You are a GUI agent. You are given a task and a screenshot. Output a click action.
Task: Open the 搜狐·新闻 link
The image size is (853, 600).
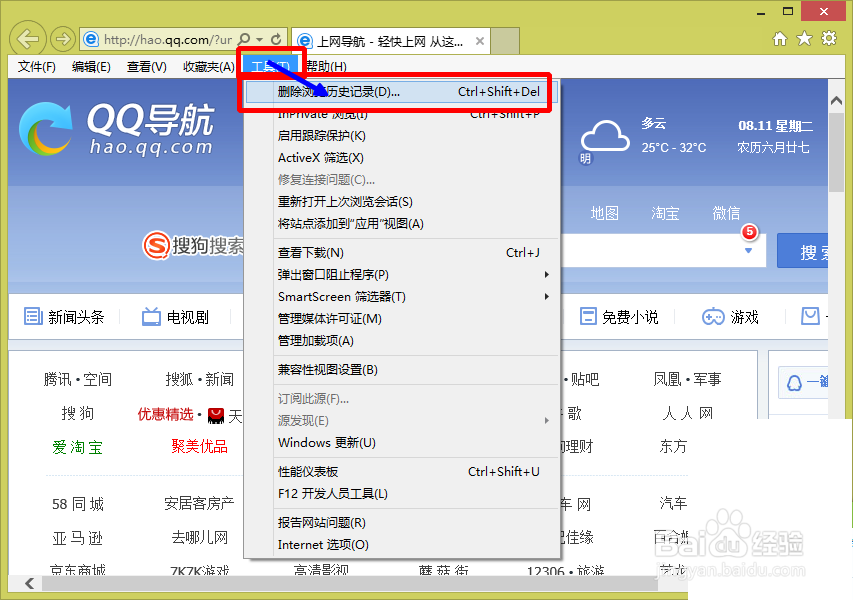(x=200, y=380)
